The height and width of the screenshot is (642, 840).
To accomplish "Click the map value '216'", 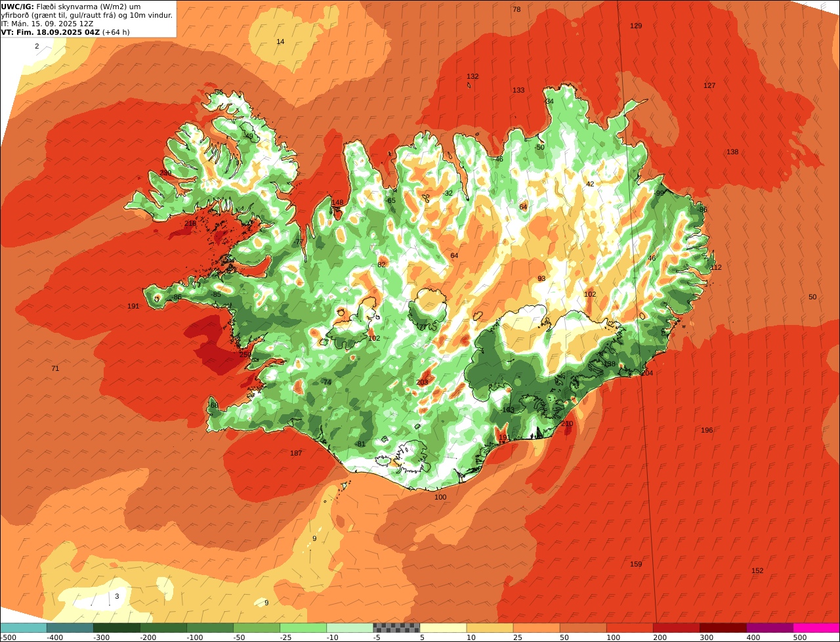I will click(x=190, y=224).
